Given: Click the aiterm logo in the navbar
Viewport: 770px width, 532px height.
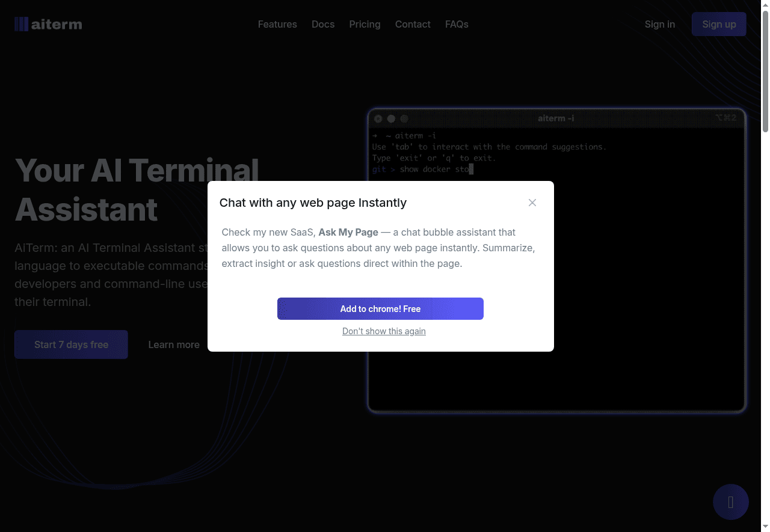Looking at the screenshot, I should 48,23.
